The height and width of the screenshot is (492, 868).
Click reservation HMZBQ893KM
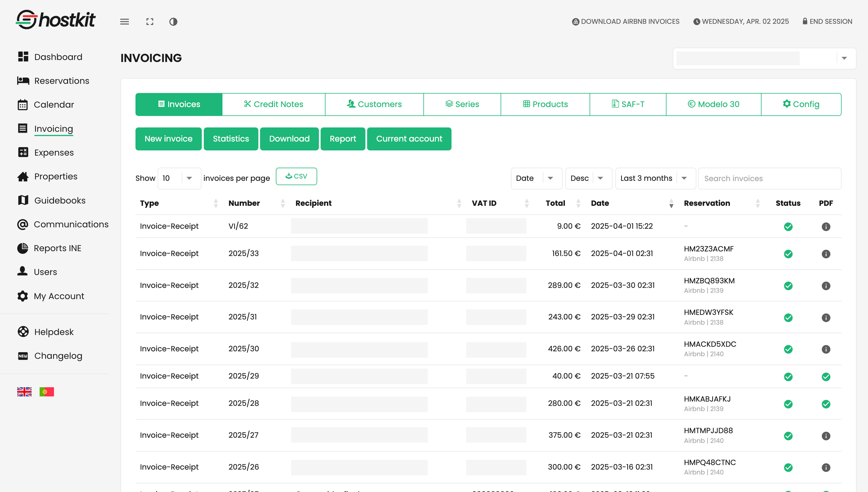[709, 281]
